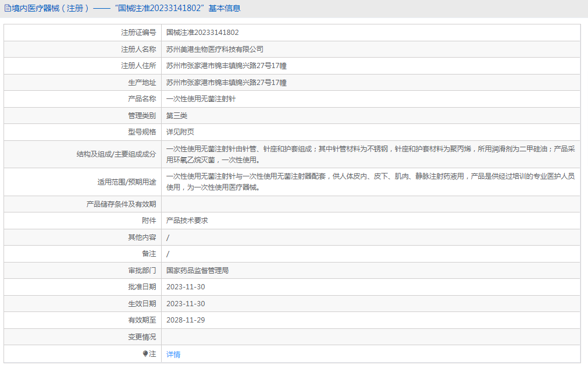Click the 生产地址 label
The height and width of the screenshot is (365, 588).
(x=142, y=83)
